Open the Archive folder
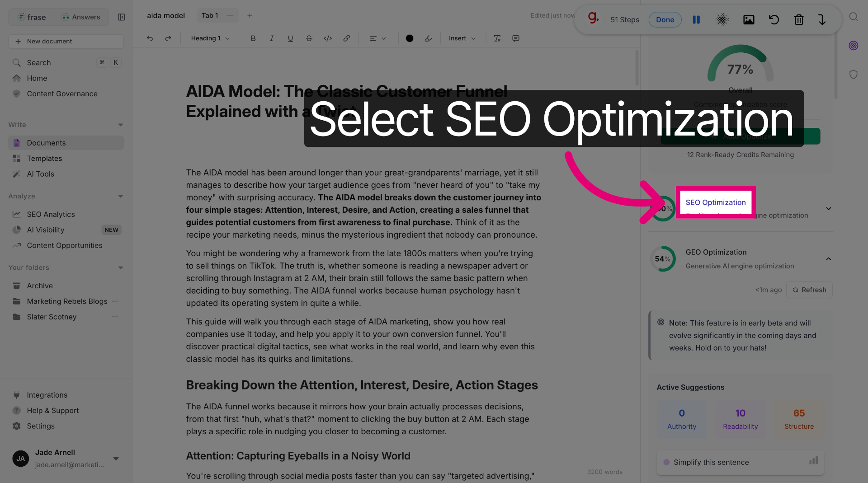This screenshot has height=483, width=868. pyautogui.click(x=66, y=286)
